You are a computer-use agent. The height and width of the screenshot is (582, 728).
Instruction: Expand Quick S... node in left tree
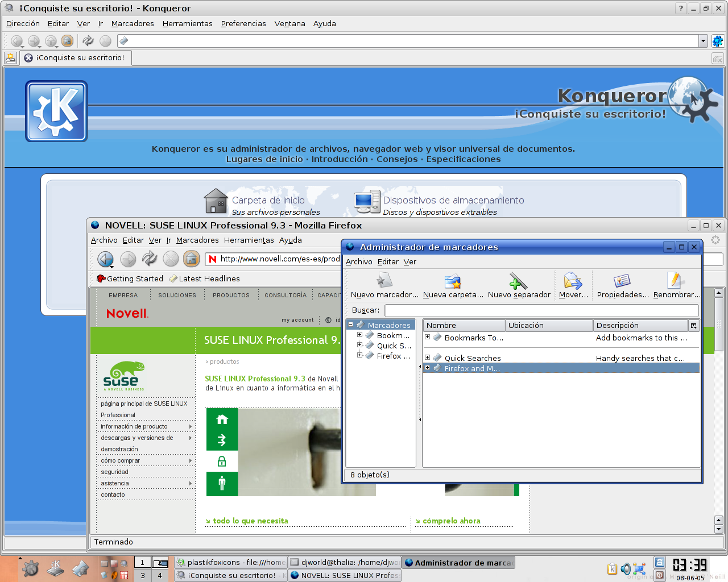359,345
